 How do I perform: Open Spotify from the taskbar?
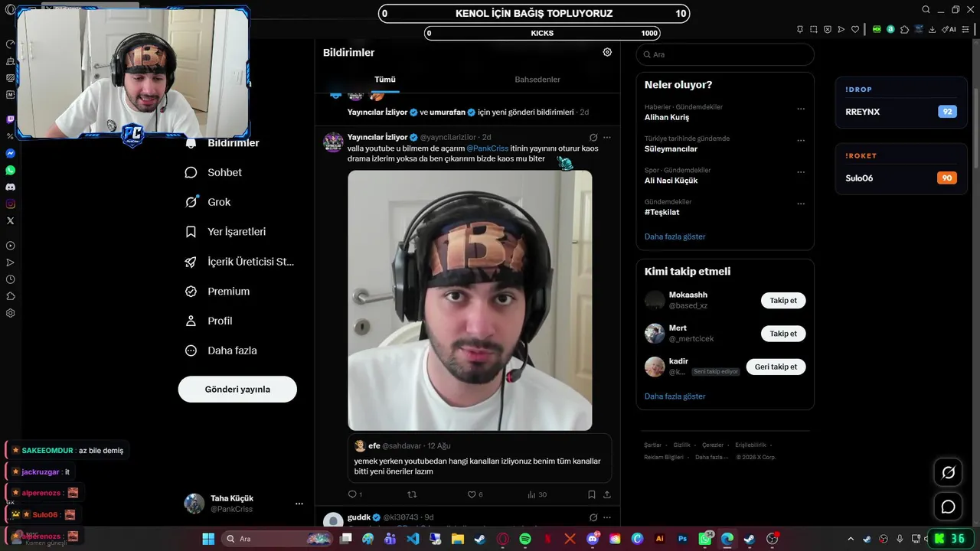click(525, 539)
